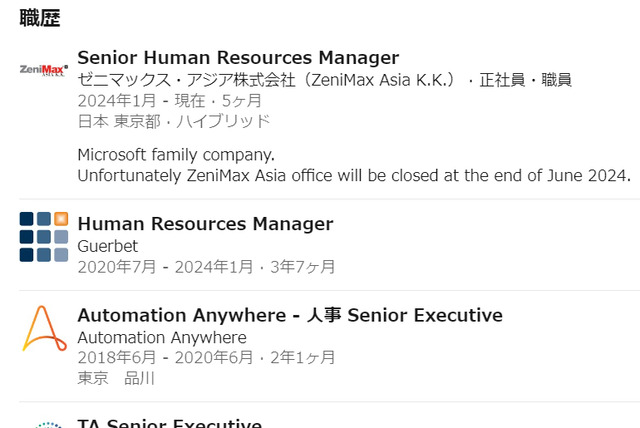Select the 2018年6月 - 2020年6月 date range

(x=165, y=357)
